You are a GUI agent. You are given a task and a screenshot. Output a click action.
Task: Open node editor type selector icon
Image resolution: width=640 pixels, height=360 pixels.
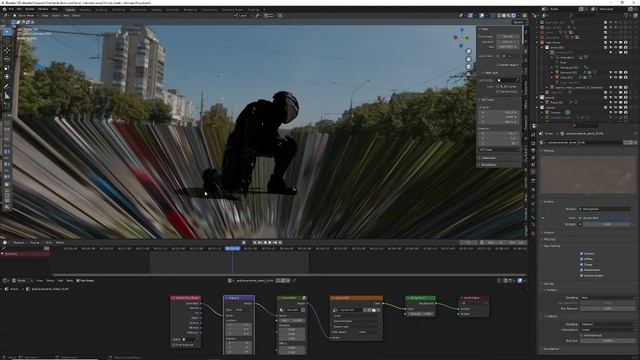[x=6, y=281]
